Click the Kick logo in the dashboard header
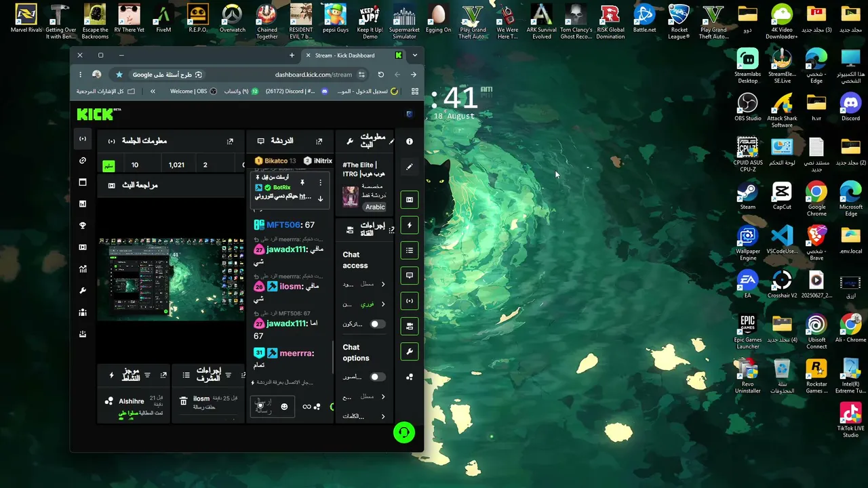Viewport: 868px width, 488px height. 99,114
